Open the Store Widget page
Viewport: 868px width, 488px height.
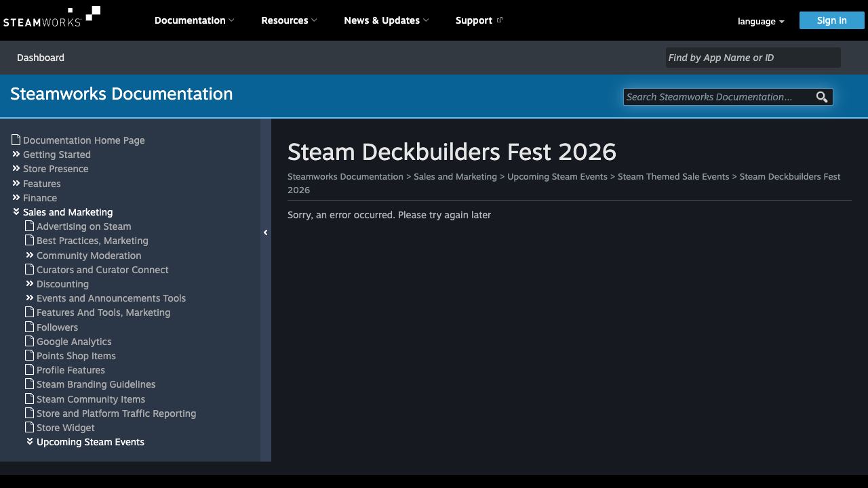tap(66, 428)
